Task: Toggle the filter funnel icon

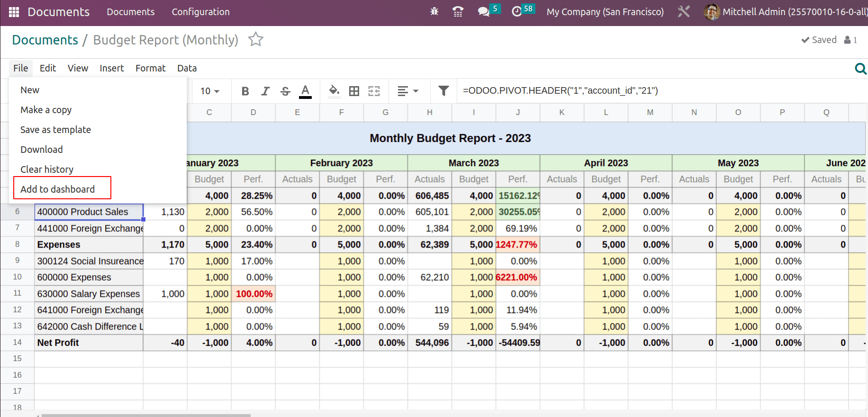Action: [443, 90]
